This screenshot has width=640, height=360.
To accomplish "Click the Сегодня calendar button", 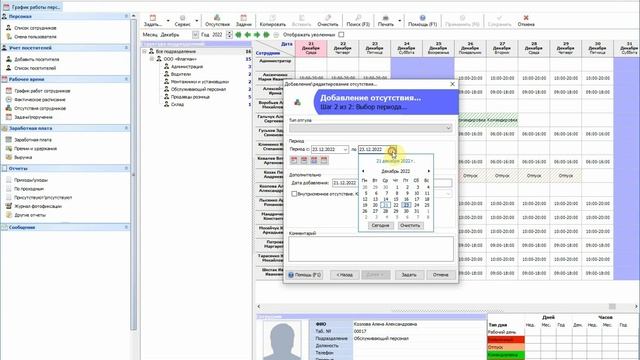I will coord(380,225).
